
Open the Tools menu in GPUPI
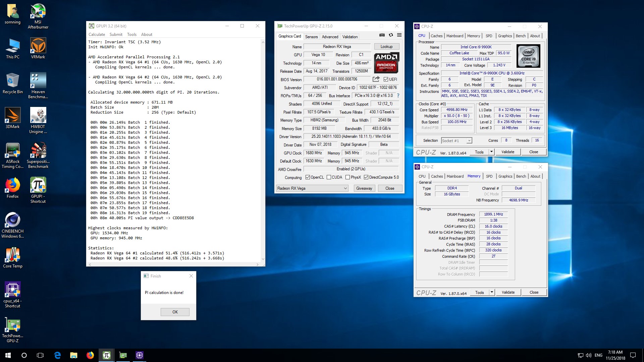point(132,35)
